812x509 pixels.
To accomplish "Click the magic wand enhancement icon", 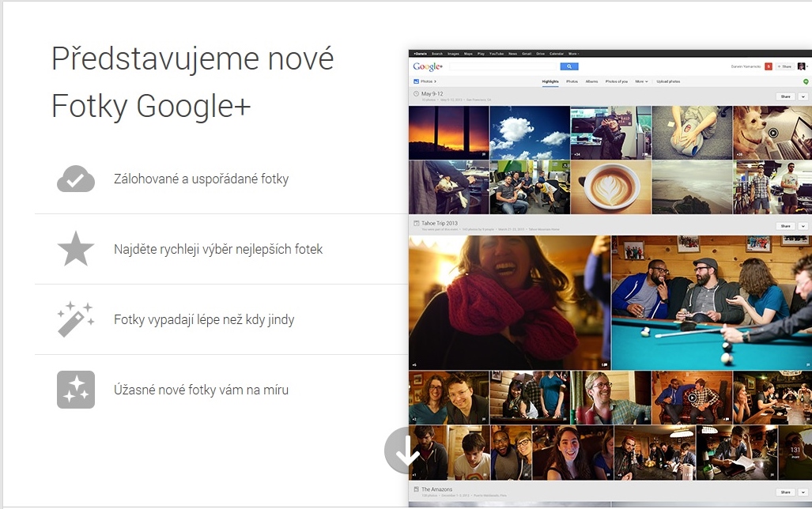I will (x=76, y=319).
